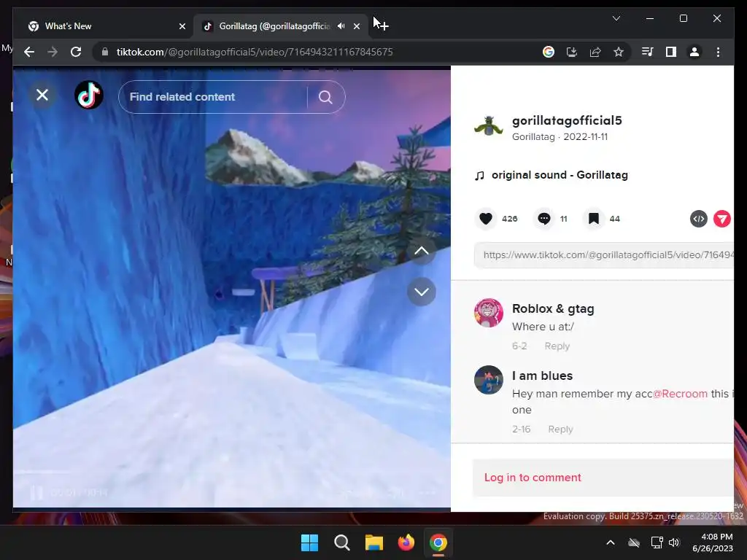
Task: Click Log in to comment
Action: pos(533,478)
